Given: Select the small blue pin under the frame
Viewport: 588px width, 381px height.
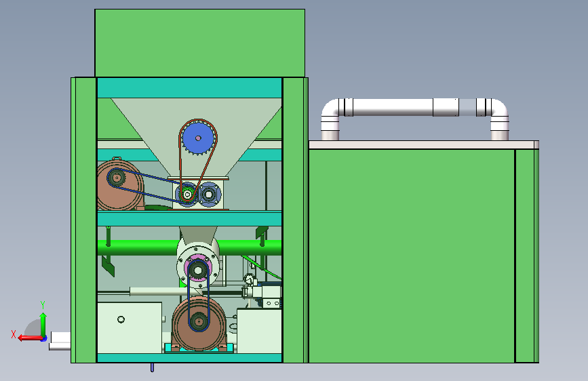Looking at the screenshot, I should (x=152, y=367).
